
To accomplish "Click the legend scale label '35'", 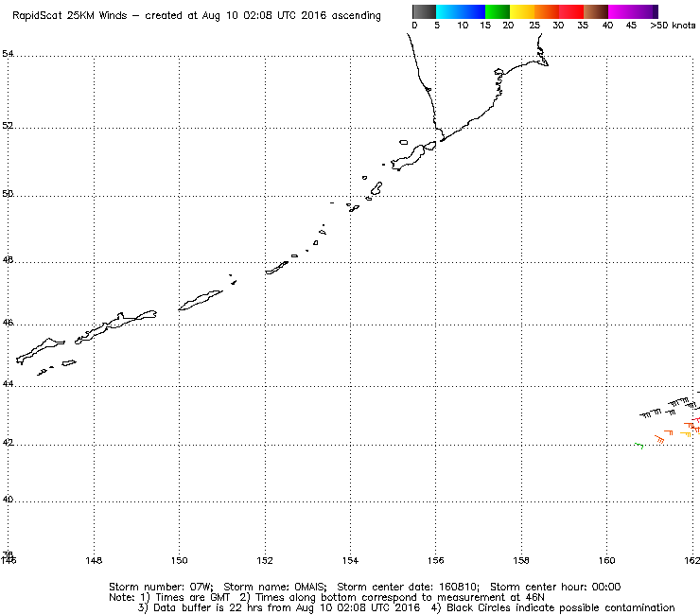I will pos(583,26).
